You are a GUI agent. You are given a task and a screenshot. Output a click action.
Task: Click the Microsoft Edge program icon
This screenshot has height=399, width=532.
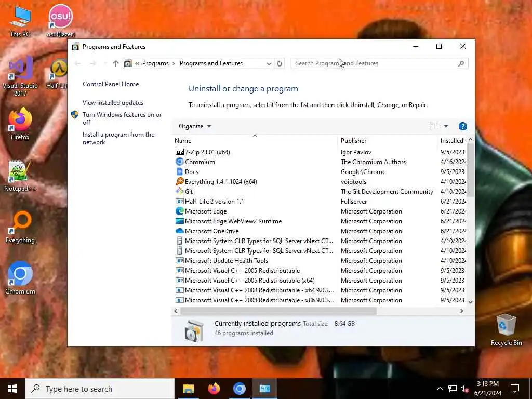[x=179, y=211]
